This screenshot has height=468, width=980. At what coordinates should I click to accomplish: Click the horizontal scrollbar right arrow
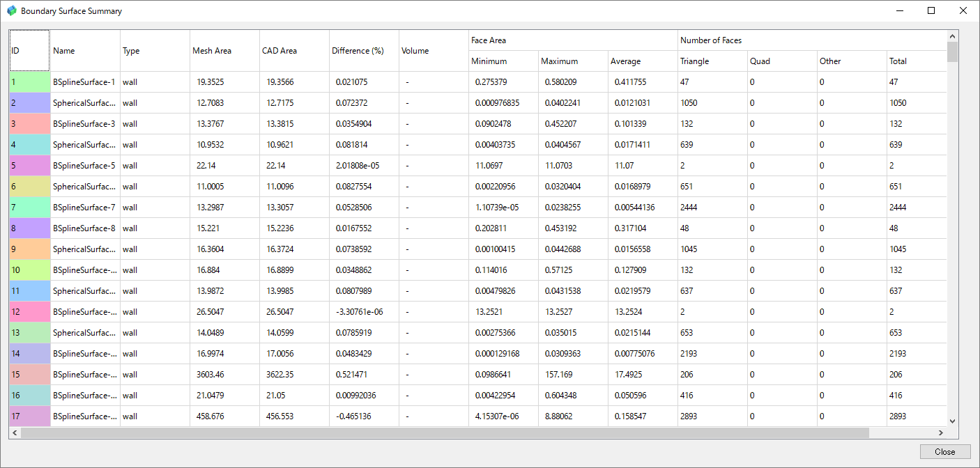tap(942, 432)
